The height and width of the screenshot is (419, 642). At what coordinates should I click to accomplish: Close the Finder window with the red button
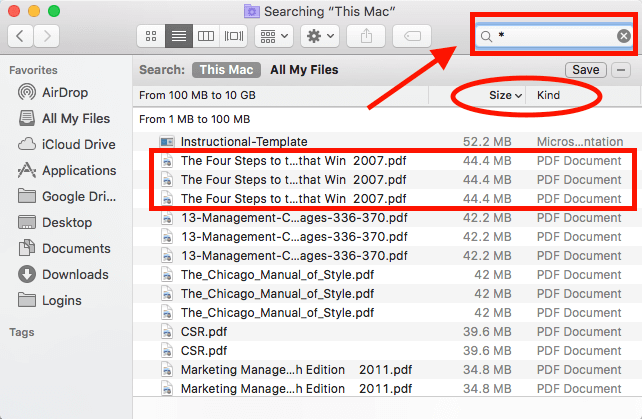pyautogui.click(x=14, y=11)
